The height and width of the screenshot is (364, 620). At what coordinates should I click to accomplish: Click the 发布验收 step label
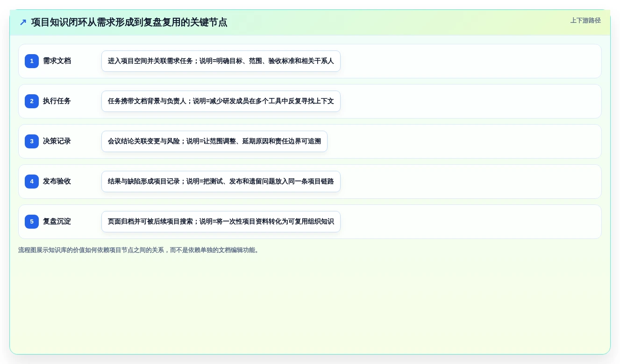click(x=57, y=182)
